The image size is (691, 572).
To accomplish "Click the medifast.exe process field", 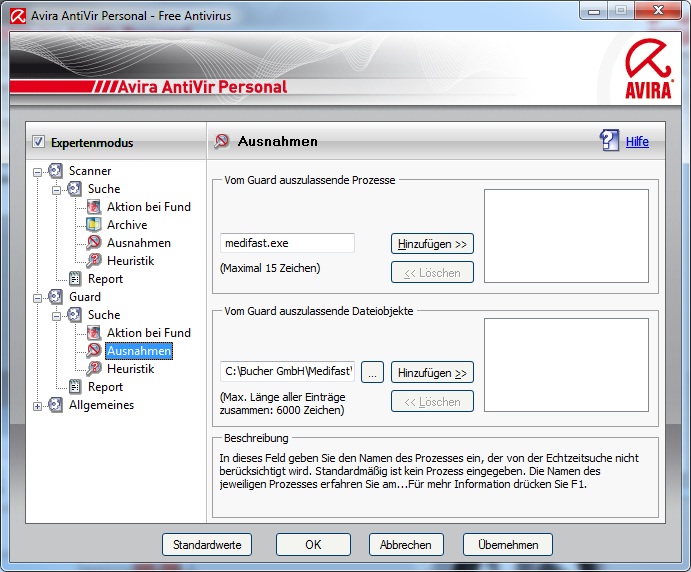I will pos(287,243).
